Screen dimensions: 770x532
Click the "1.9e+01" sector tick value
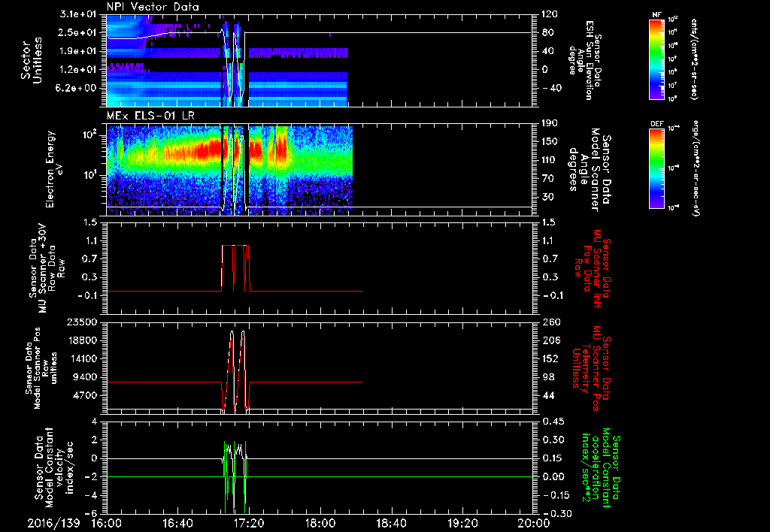click(x=77, y=51)
